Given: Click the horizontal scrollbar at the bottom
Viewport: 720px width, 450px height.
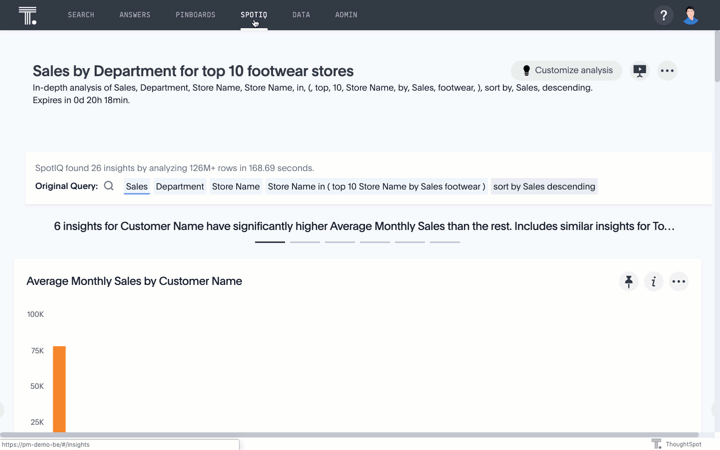Looking at the screenshot, I should coord(349,434).
